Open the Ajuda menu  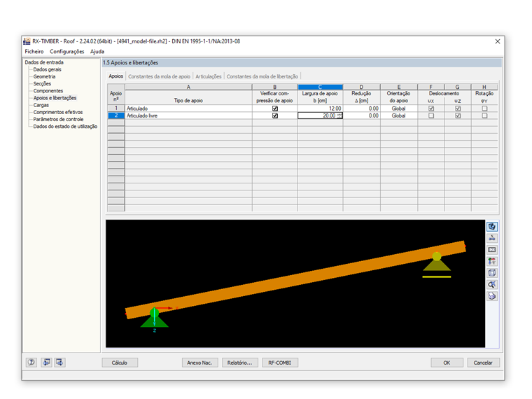tap(97, 52)
